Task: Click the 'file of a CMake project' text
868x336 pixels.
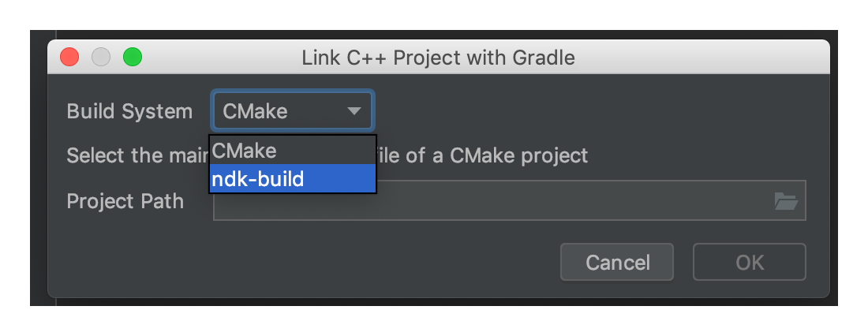Action: coord(482,155)
